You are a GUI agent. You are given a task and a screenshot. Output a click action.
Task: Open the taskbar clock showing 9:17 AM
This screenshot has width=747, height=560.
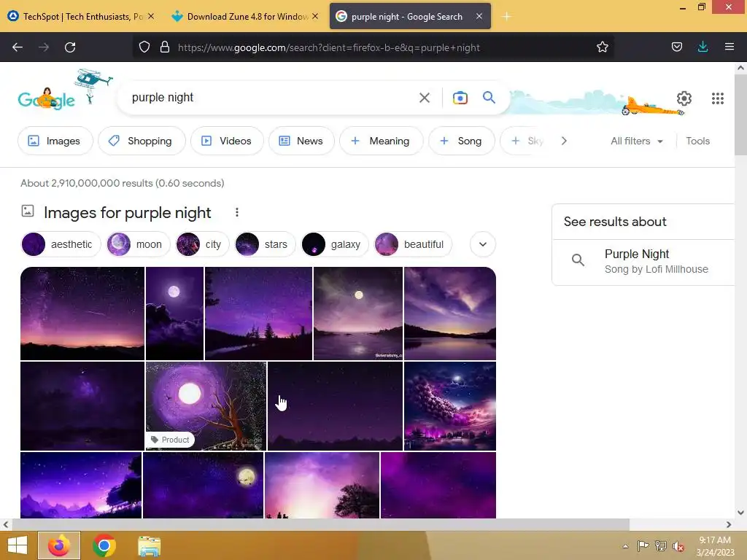pyautogui.click(x=715, y=546)
